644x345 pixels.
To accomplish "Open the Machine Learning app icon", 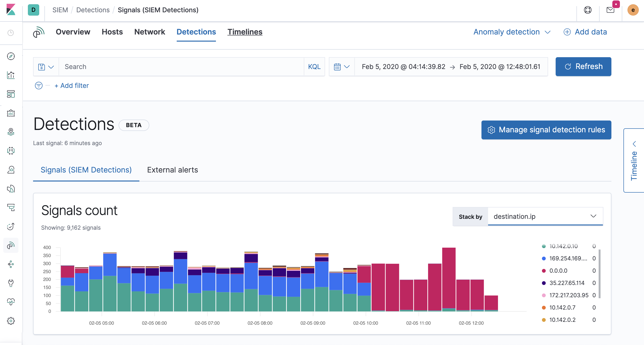I will coord(11,151).
